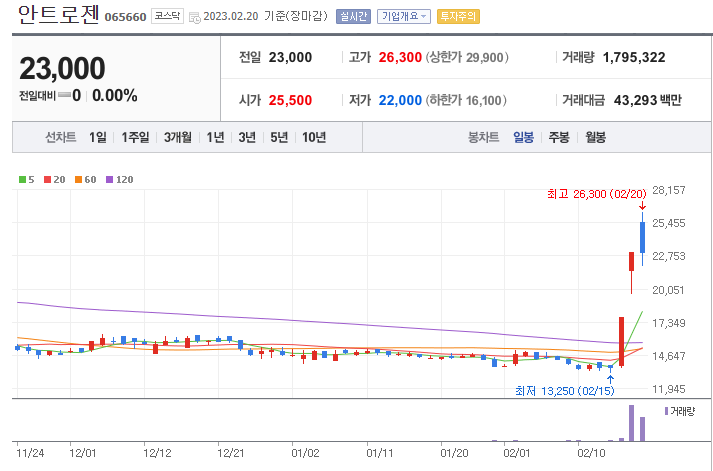Click the 11,945 price axis label

pos(668,389)
